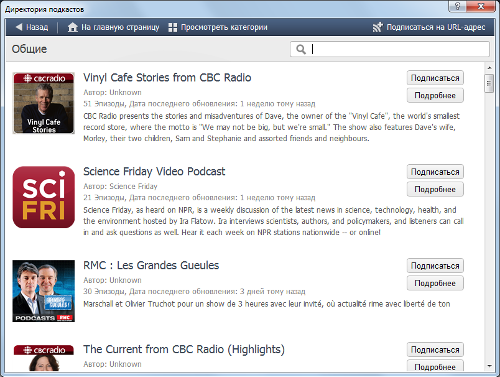
Task: Select the RMC podcasts cover thumbnail
Action: point(44,291)
